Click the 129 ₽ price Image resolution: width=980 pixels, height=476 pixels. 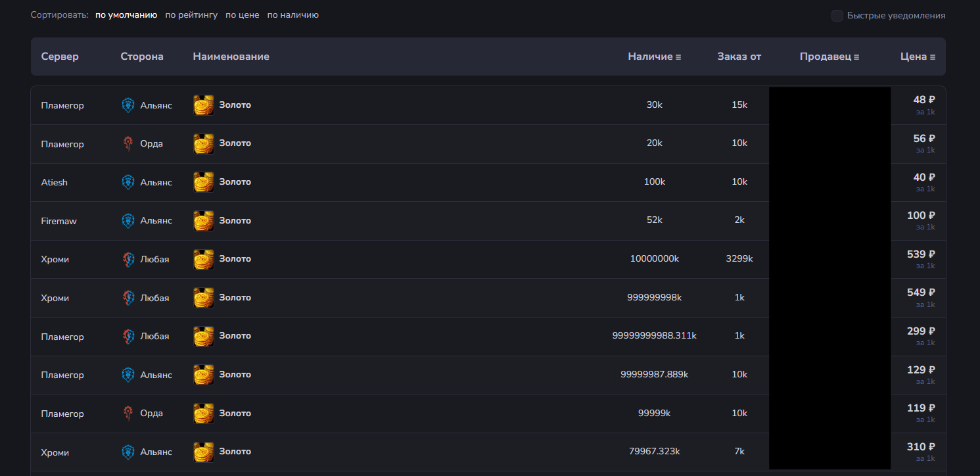[921, 370]
